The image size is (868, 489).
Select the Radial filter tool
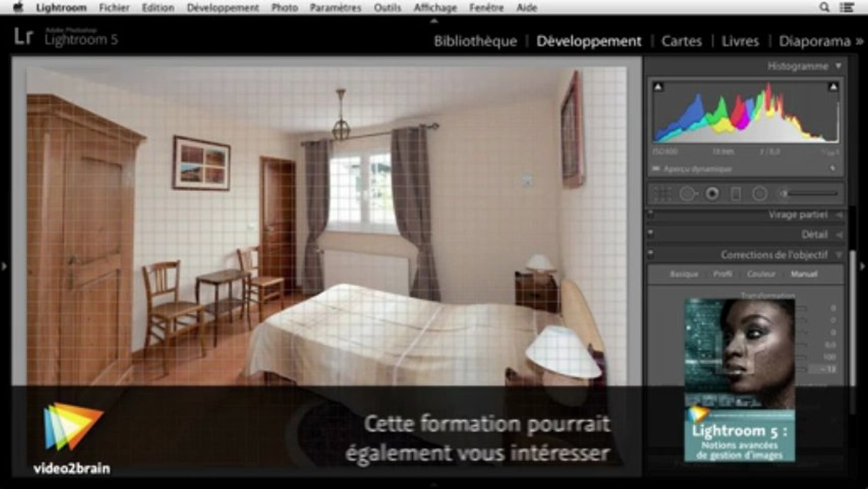759,194
